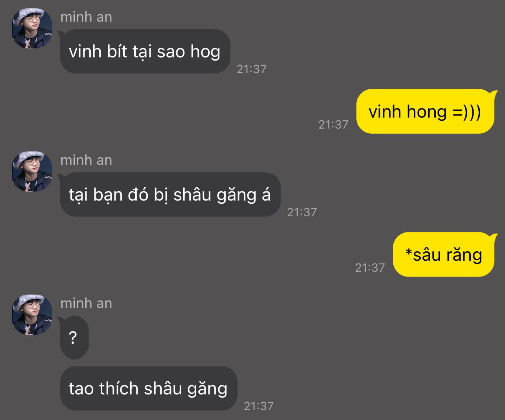The image size is (505, 420).
Task: Click the 21:37 timestamp beside 'shâu găng á' message
Action: (x=302, y=212)
